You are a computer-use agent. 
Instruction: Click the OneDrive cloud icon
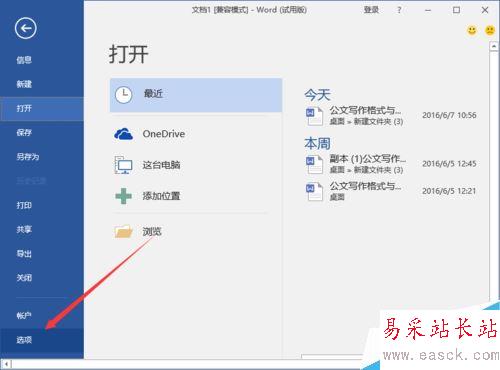[x=123, y=134]
